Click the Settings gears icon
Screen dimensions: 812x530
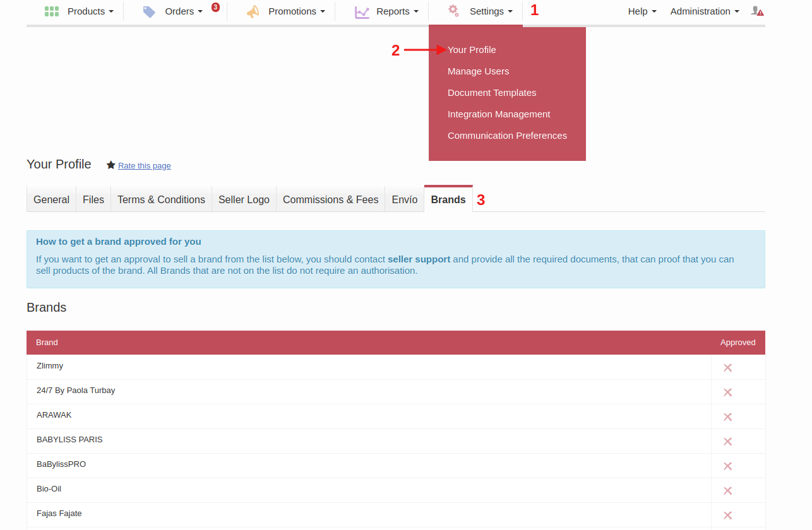[453, 10]
